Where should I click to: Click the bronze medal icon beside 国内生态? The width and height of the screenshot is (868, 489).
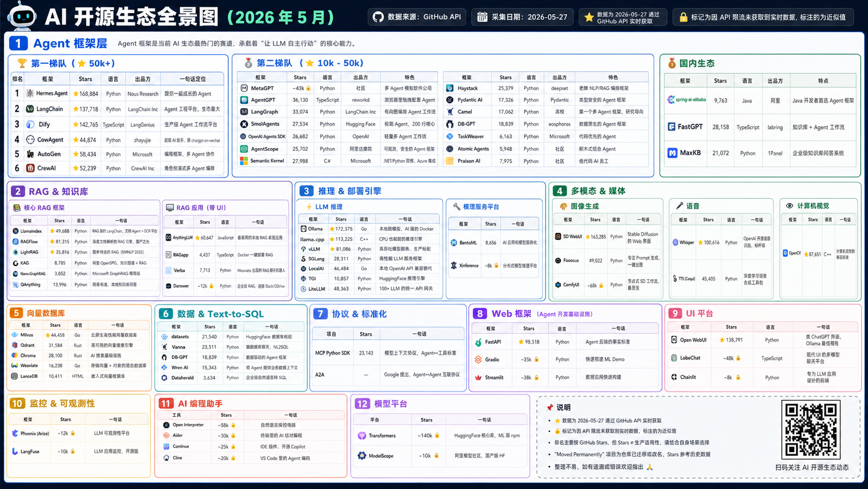pos(671,63)
